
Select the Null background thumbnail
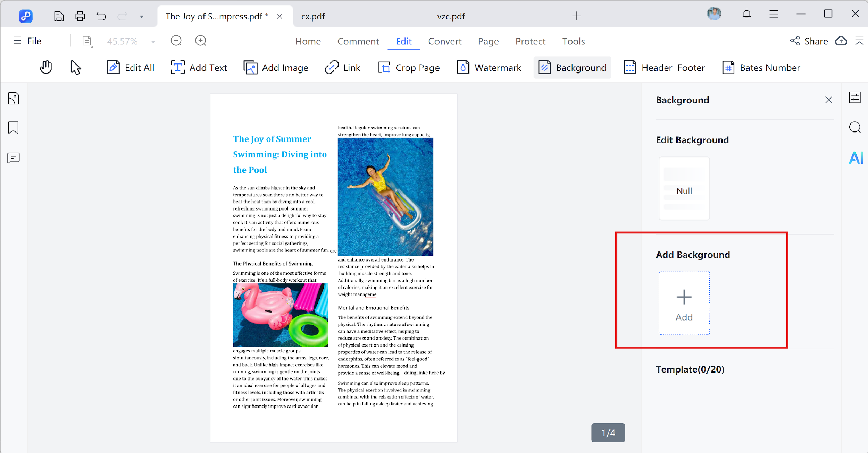(684, 189)
